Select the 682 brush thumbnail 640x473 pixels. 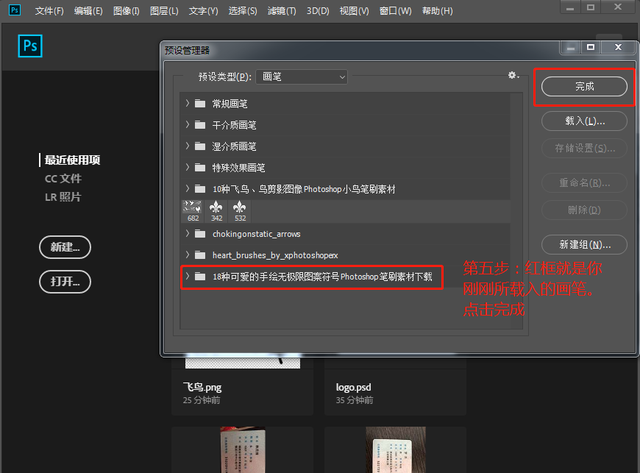point(193,211)
